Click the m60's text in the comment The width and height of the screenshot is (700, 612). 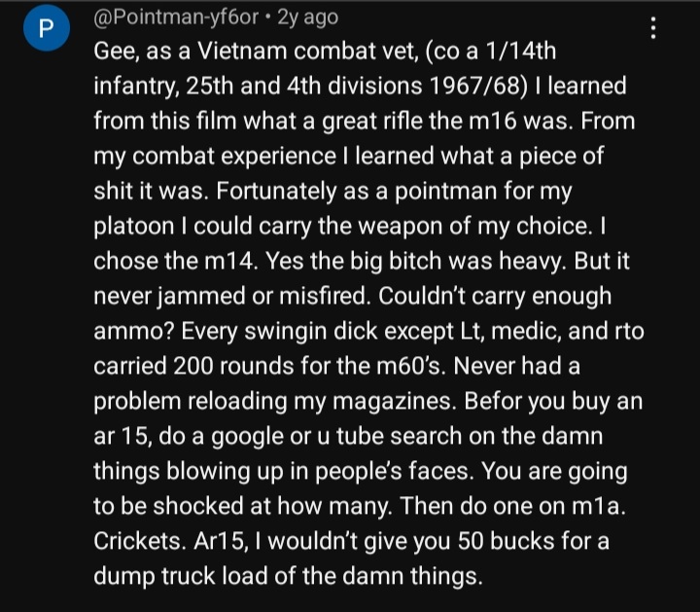point(410,366)
